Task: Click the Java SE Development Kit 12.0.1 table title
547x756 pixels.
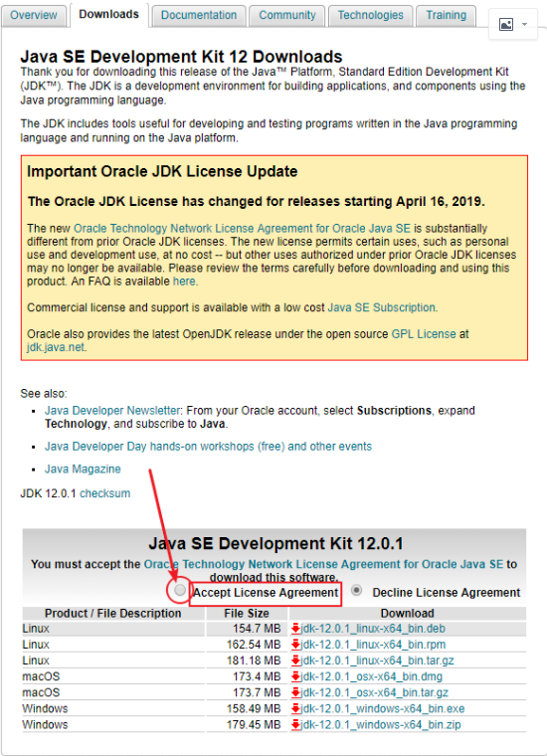Action: point(275,544)
